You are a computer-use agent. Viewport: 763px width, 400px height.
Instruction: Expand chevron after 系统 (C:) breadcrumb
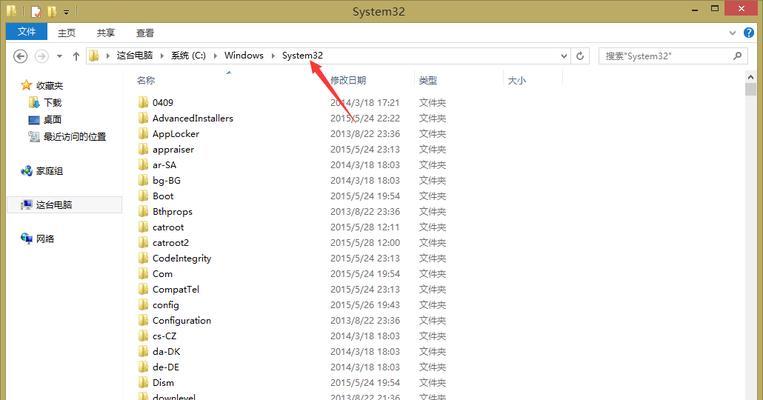point(215,56)
